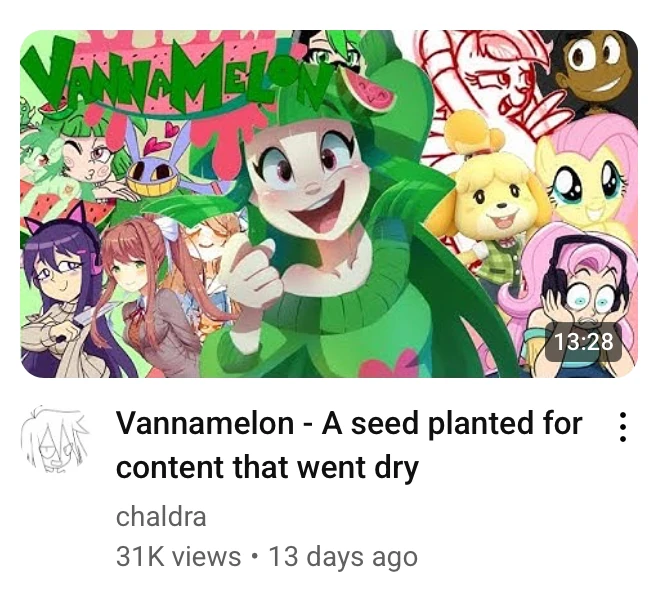658x602 pixels.
Task: Click the purple-haired cat-ear girl holding knife
Action: coord(63,294)
